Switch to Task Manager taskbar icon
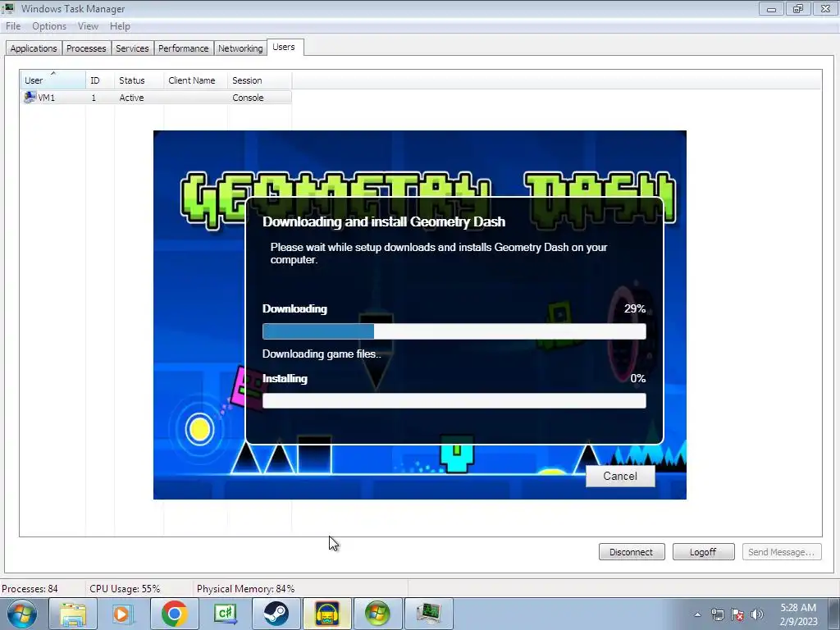The height and width of the screenshot is (630, 840). click(428, 614)
